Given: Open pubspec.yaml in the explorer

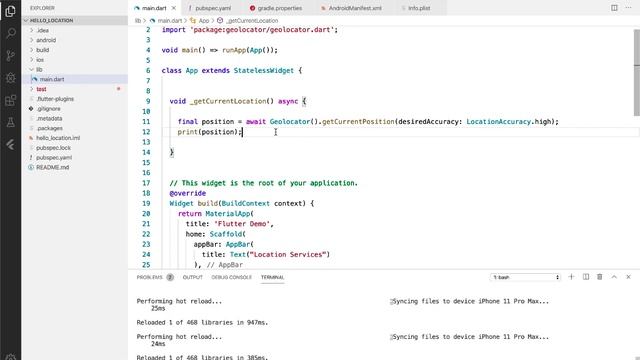Looking at the screenshot, I should pos(75,158).
